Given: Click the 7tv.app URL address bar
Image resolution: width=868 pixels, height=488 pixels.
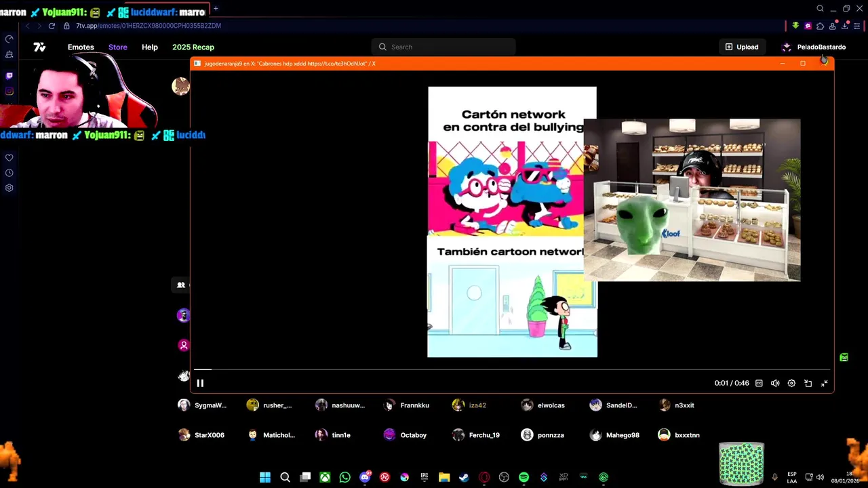Looking at the screenshot, I should point(149,26).
